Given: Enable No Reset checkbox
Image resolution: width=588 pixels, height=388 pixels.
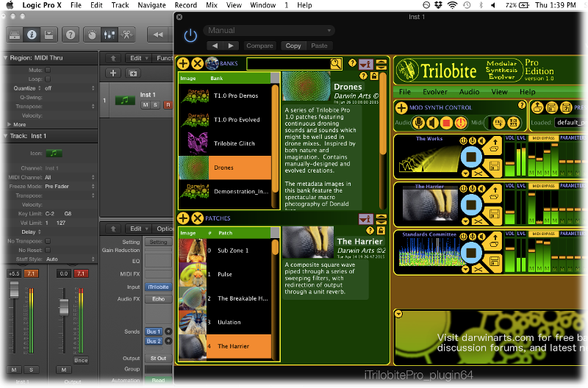Looking at the screenshot, I should click(x=48, y=250).
